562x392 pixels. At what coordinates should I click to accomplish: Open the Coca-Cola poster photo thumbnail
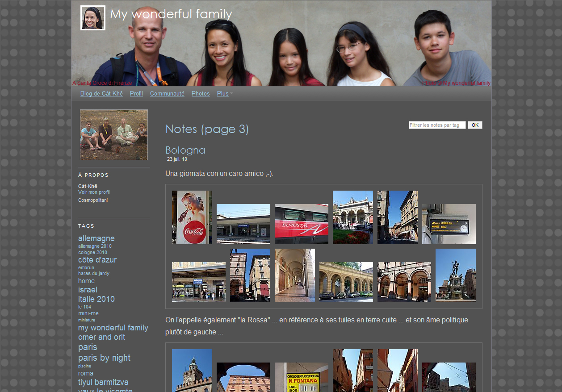point(192,217)
